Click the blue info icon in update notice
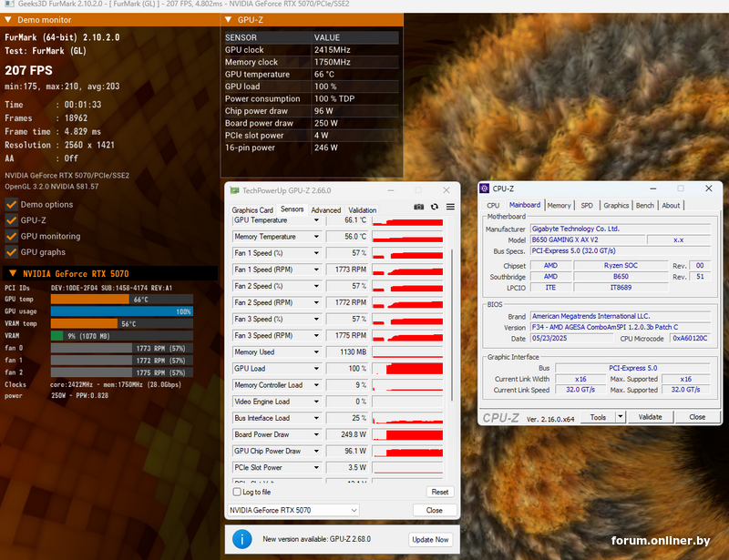Image resolution: width=729 pixels, height=560 pixels. click(x=241, y=539)
